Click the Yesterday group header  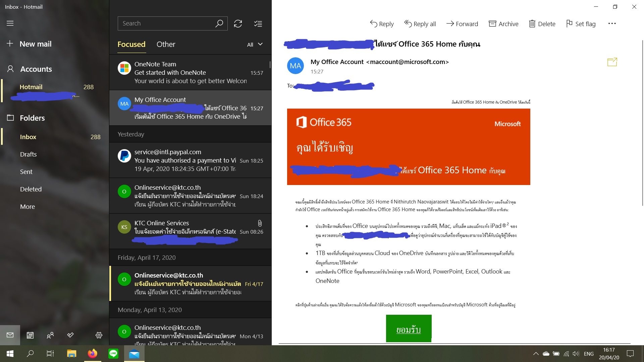pyautogui.click(x=190, y=134)
